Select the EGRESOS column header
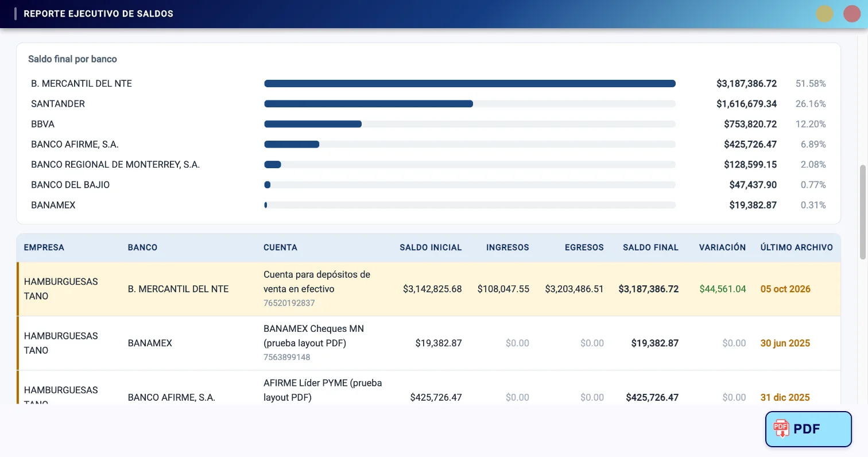This screenshot has height=457, width=868. coord(584,247)
